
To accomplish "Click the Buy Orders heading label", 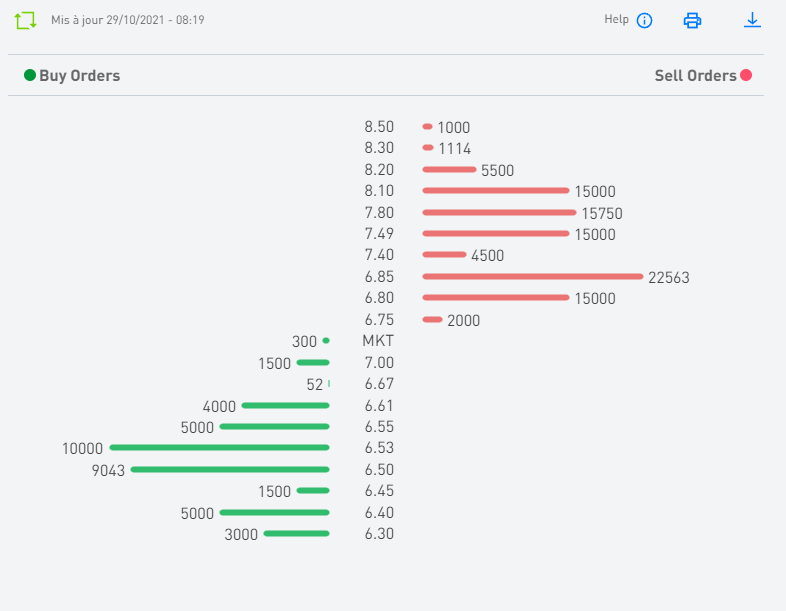I will point(79,76).
